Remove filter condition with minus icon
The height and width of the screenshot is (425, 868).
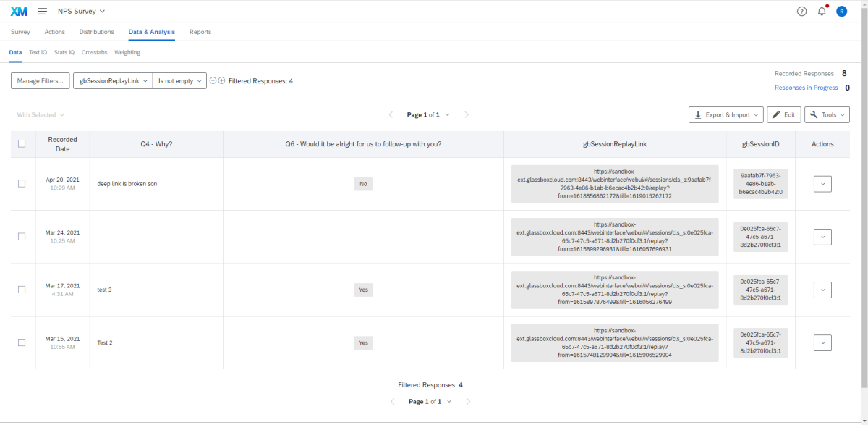(213, 81)
